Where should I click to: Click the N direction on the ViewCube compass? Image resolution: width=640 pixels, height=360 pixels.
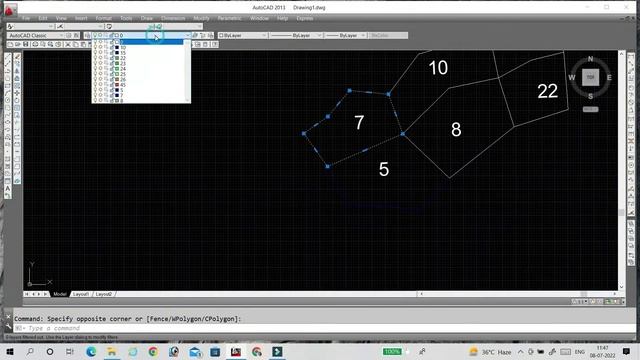point(590,59)
